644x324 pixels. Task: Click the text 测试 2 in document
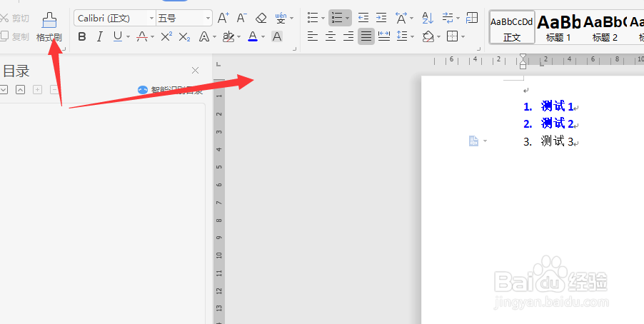(x=557, y=123)
